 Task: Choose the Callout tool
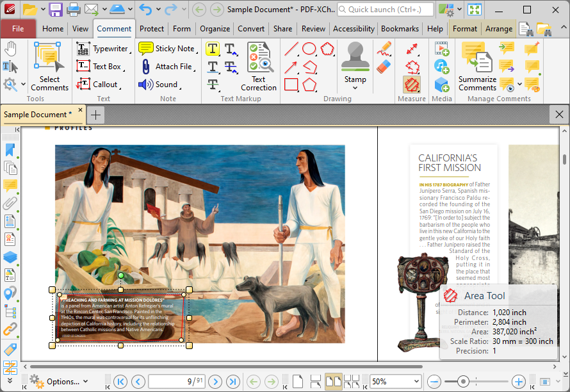(x=99, y=85)
